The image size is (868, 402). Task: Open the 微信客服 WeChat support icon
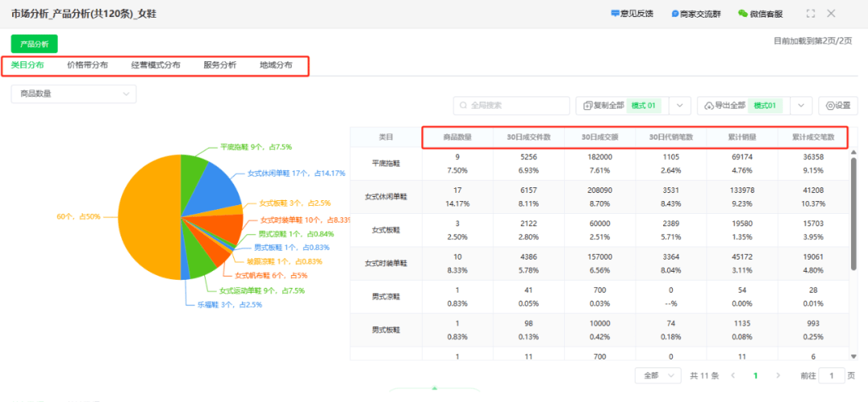pos(743,14)
